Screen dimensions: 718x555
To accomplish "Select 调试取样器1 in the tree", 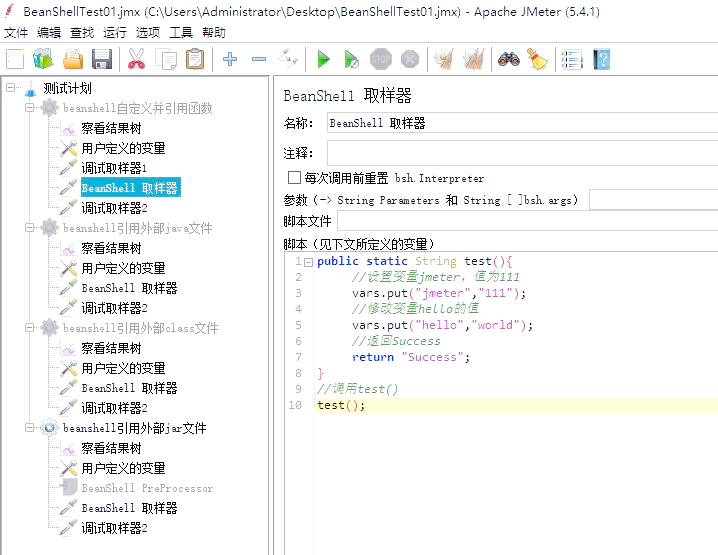I will [x=114, y=168].
